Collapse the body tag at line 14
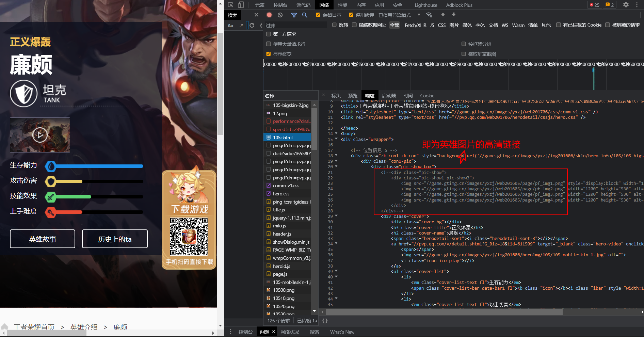The width and height of the screenshot is (644, 337). coord(336,133)
